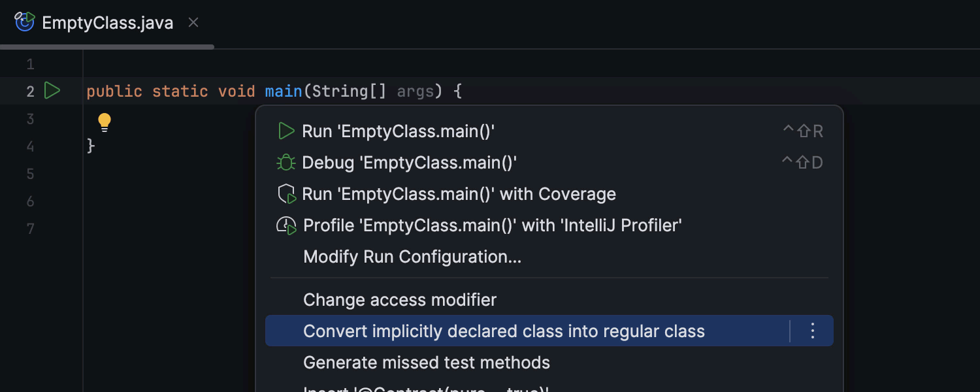Click the main method name in code
The width and height of the screenshot is (980, 392).
[x=284, y=91]
